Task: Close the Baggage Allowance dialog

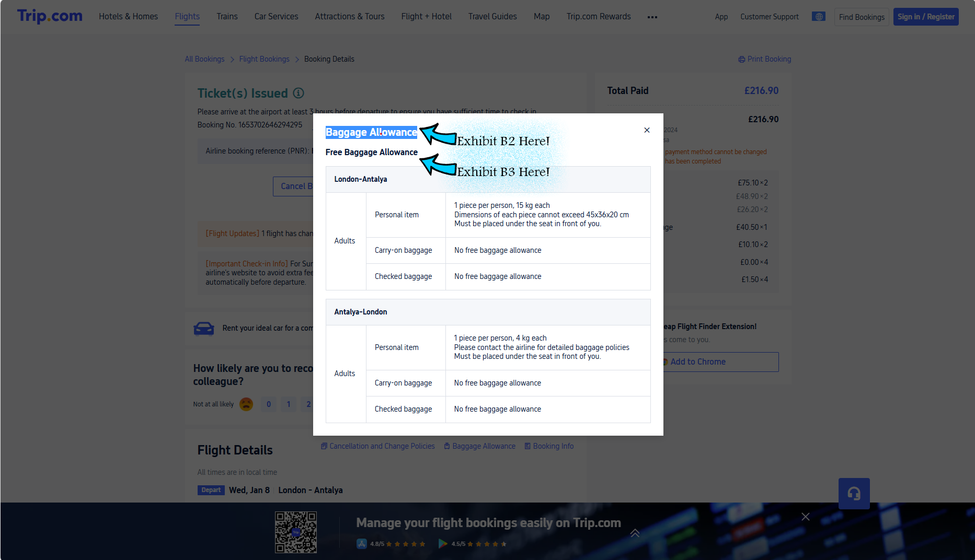Action: coord(647,130)
